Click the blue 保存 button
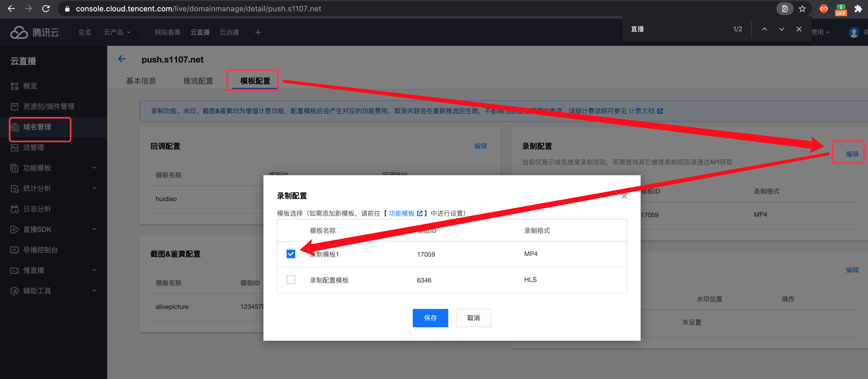The width and height of the screenshot is (868, 379). (x=430, y=318)
